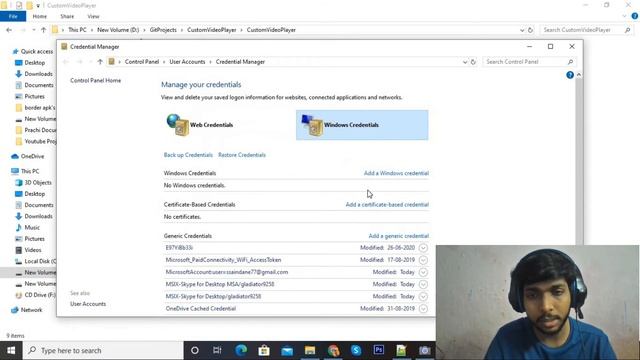The image size is (640, 360).
Task: Click Add a Windows credential
Action: tap(396, 173)
